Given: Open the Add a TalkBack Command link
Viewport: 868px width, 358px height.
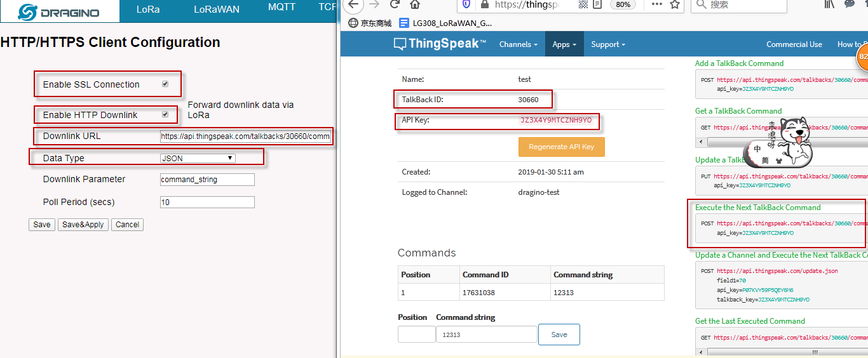Looking at the screenshot, I should [739, 63].
